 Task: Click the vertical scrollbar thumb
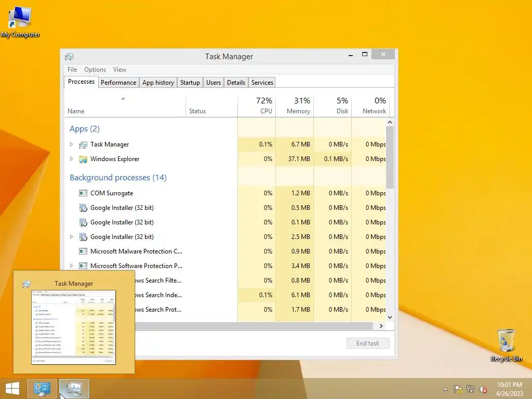coord(390,157)
